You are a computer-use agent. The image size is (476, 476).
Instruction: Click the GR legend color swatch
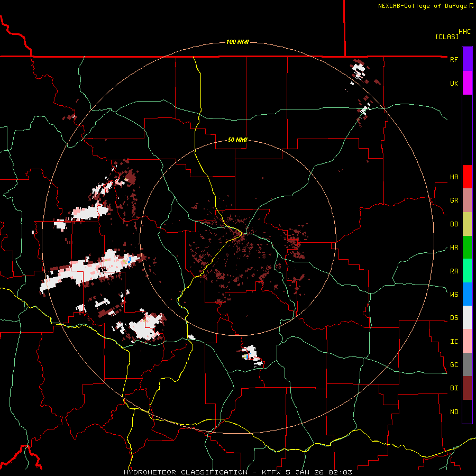pos(467,200)
